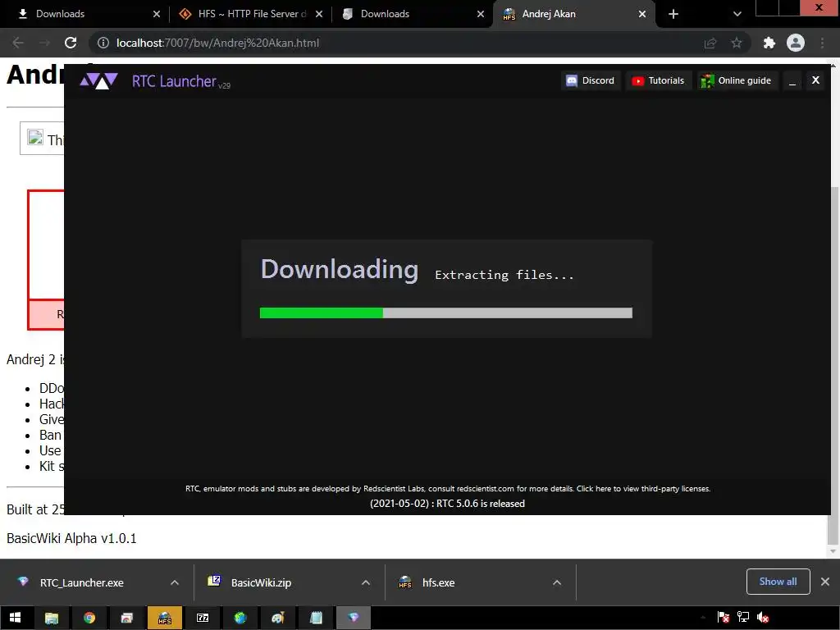Show all downloads
The image size is (840, 630).
coord(778,582)
